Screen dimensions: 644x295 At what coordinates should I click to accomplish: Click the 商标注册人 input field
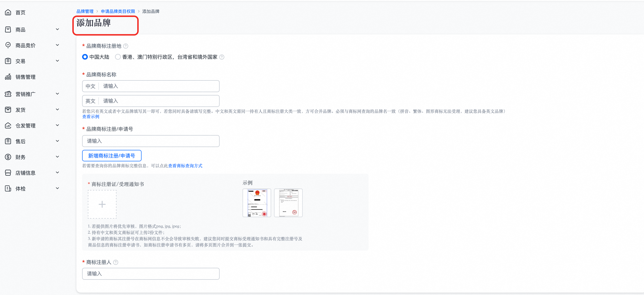151,274
